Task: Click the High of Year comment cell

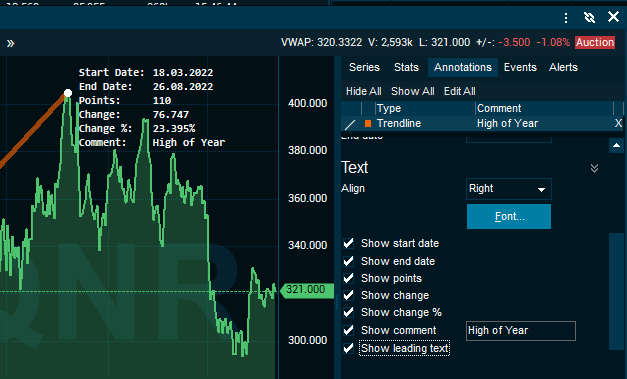Action: tap(507, 123)
